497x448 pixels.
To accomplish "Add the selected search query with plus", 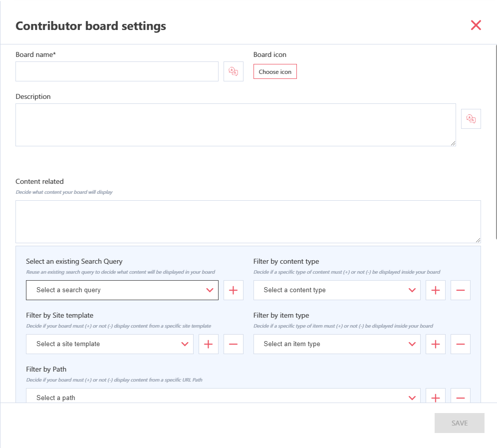I will click(x=233, y=290).
